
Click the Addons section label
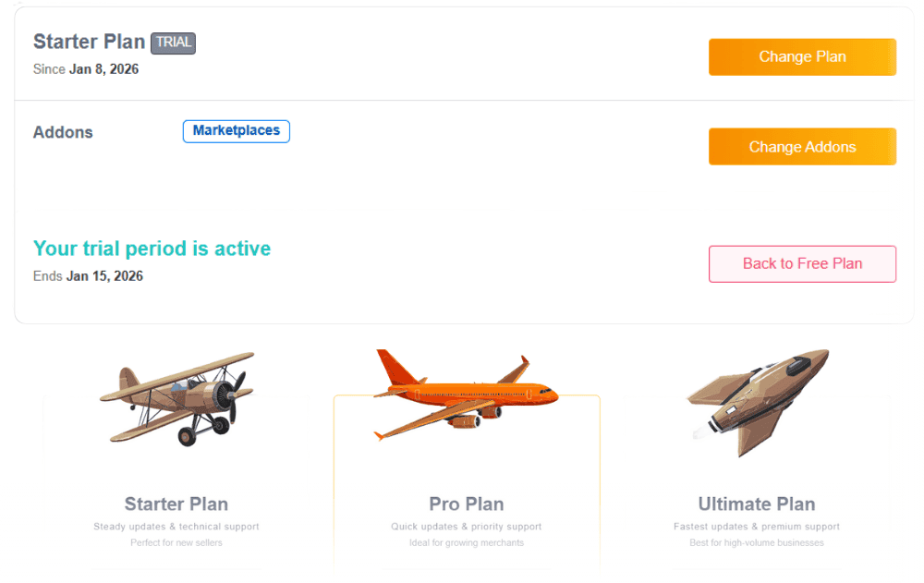pos(63,132)
